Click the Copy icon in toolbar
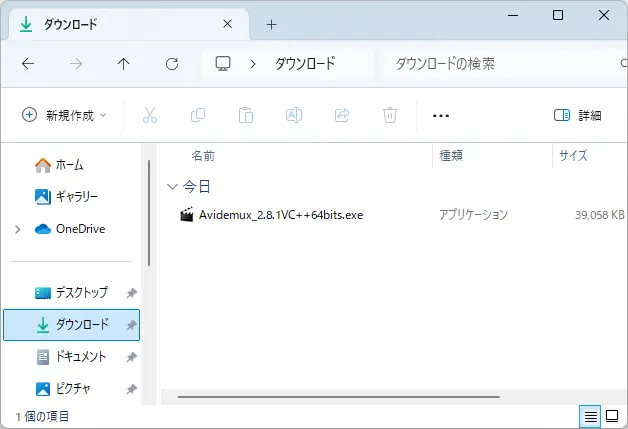 198,115
